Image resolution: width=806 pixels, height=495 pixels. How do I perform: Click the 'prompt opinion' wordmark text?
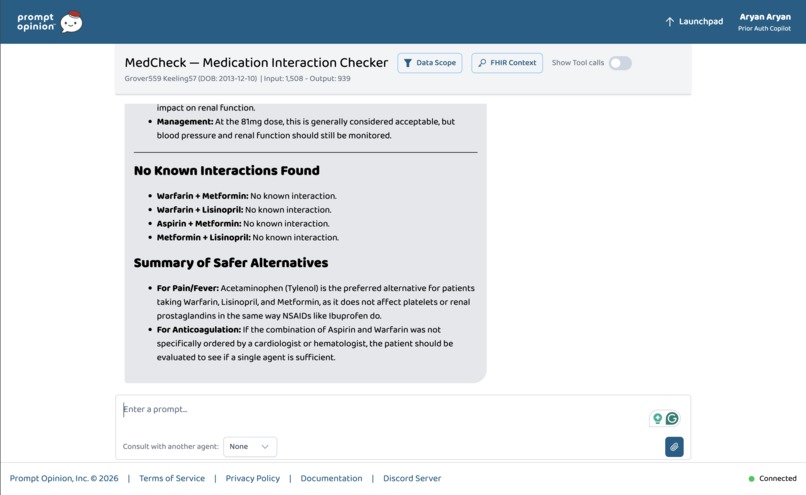point(35,22)
